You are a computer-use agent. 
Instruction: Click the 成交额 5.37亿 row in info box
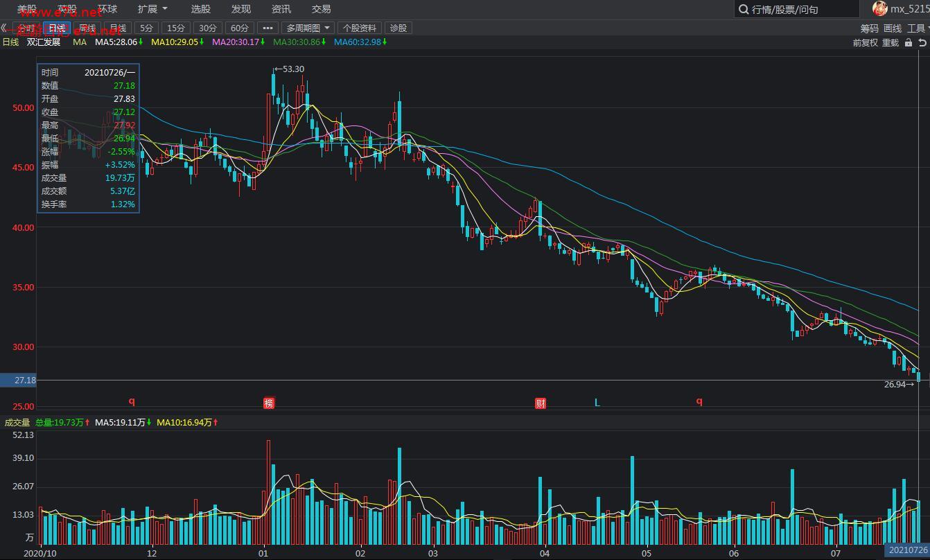(88, 191)
